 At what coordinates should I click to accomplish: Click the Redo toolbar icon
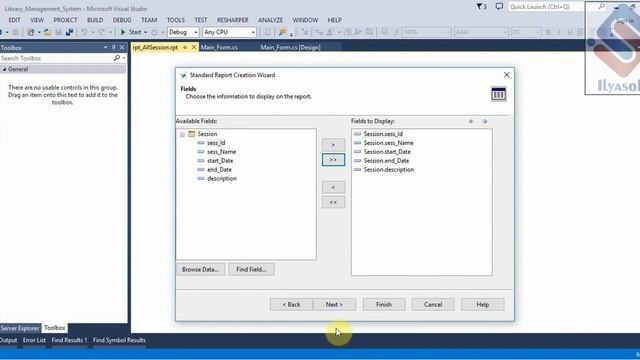[102, 32]
